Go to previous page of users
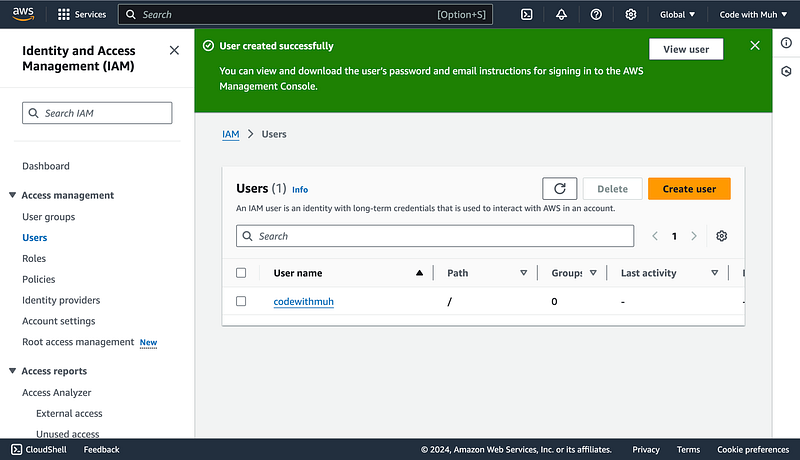Screen dimensions: 800x460 (655, 236)
